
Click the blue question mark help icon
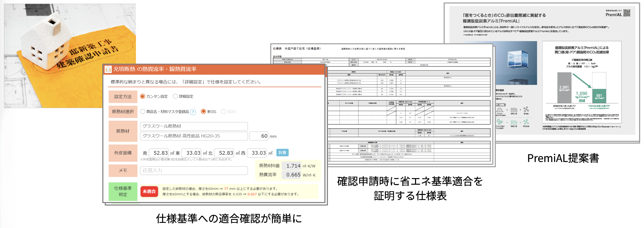(193, 112)
